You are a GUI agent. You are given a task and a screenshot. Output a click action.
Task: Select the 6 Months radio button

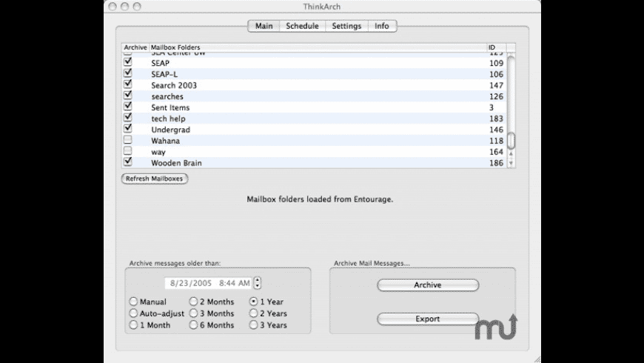[x=194, y=325]
